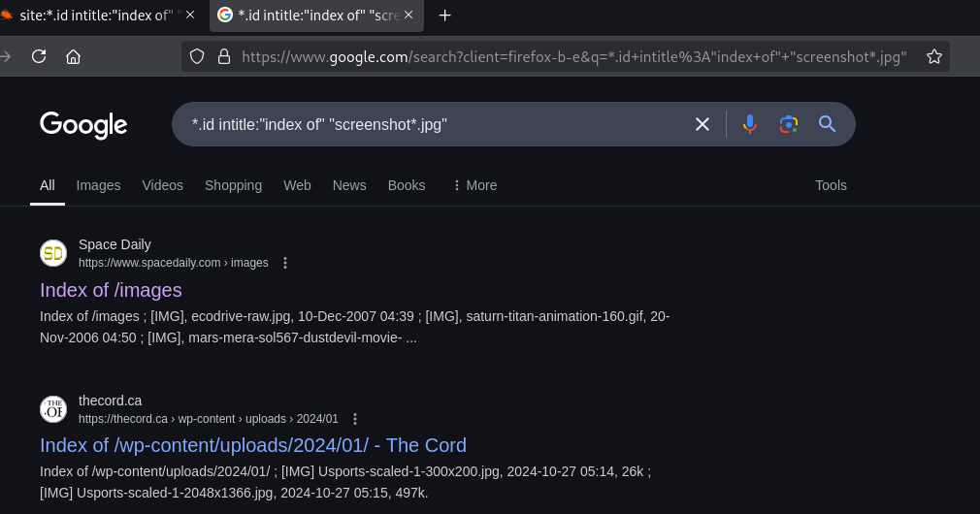Viewport: 980px width, 514px height.
Task: Click thecord.ca site favicon
Action: coord(53,409)
